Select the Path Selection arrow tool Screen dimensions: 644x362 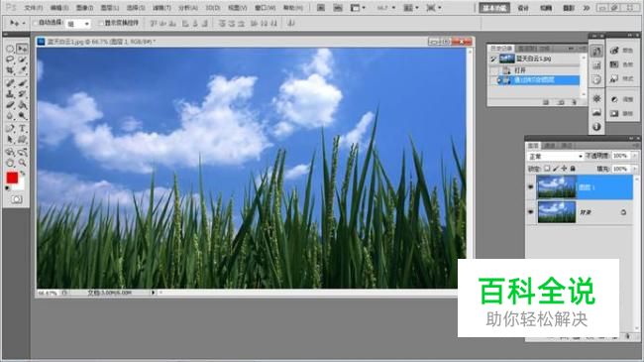pos(10,140)
